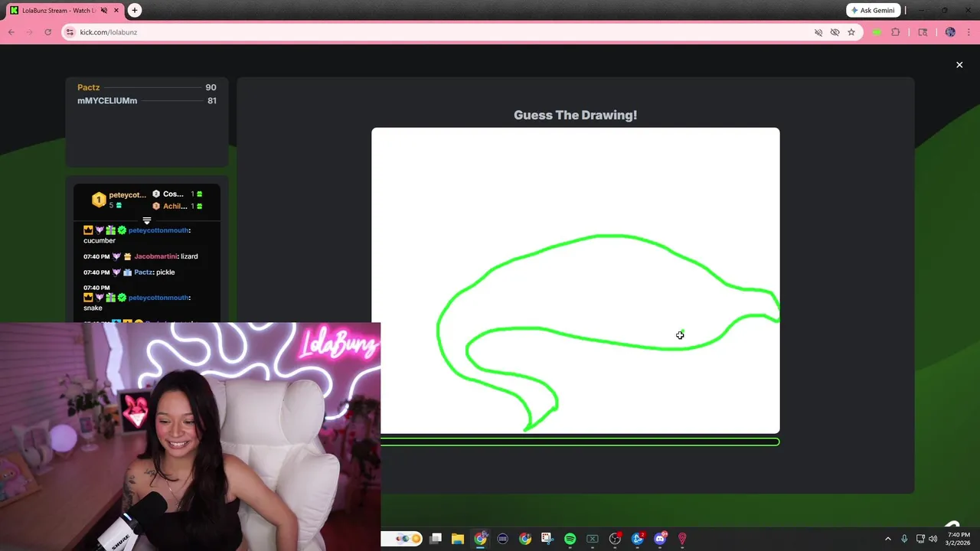980x551 pixels.
Task: Open Snipping Tool from the taskbar
Action: [x=547, y=539]
